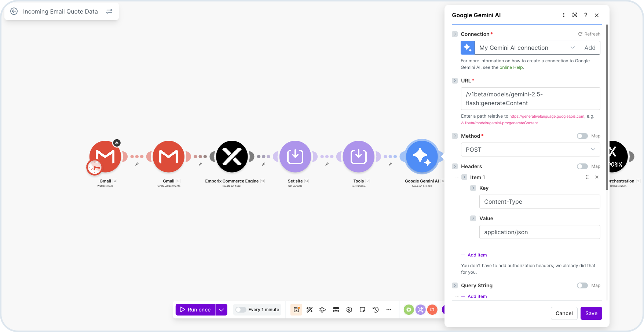Screen dimensions: 644x332
Task: Click Save in the Gemini panel
Action: click(591, 313)
